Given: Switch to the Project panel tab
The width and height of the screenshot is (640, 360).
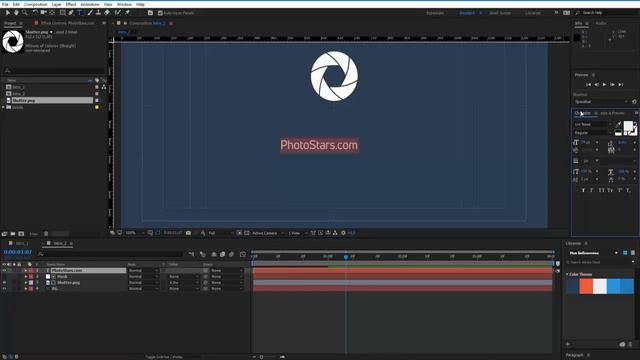Looking at the screenshot, I should pos(10,23).
